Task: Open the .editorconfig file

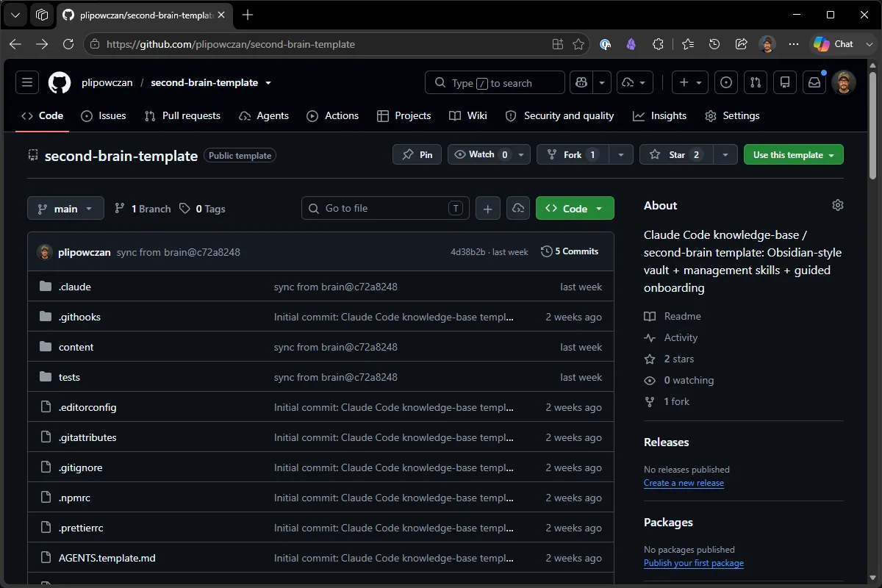Action: pyautogui.click(x=87, y=407)
